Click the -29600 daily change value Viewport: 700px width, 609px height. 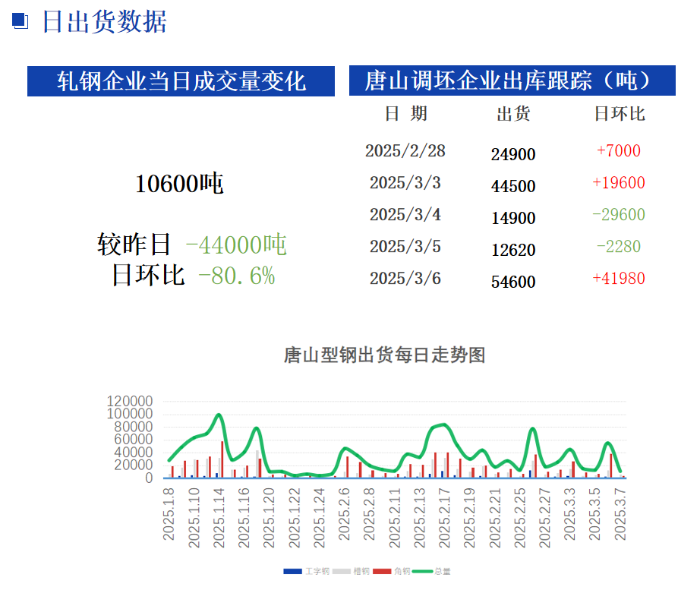(x=619, y=215)
